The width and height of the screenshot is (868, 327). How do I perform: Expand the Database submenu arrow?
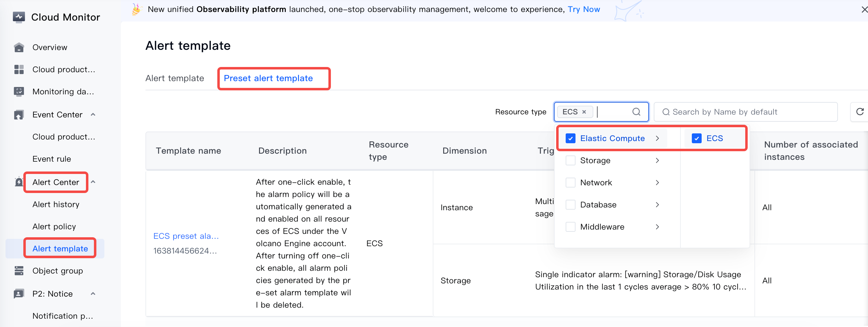click(x=657, y=205)
